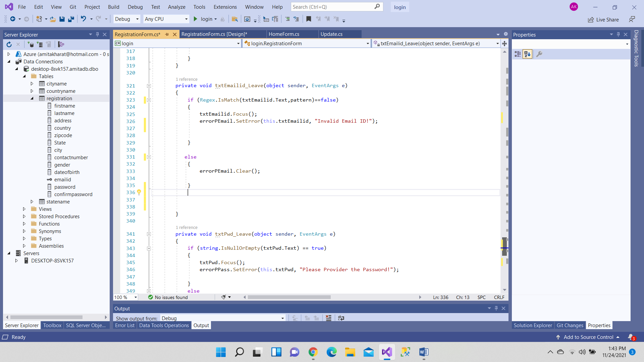Click the lightbulb quick actions icon on line 336
The image size is (644, 362).
click(139, 192)
